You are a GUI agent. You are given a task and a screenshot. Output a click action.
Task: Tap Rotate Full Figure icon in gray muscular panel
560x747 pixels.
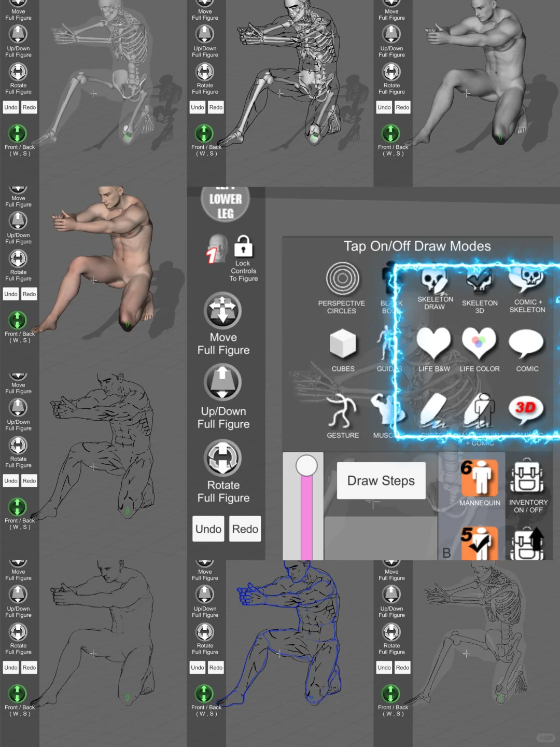(391, 71)
